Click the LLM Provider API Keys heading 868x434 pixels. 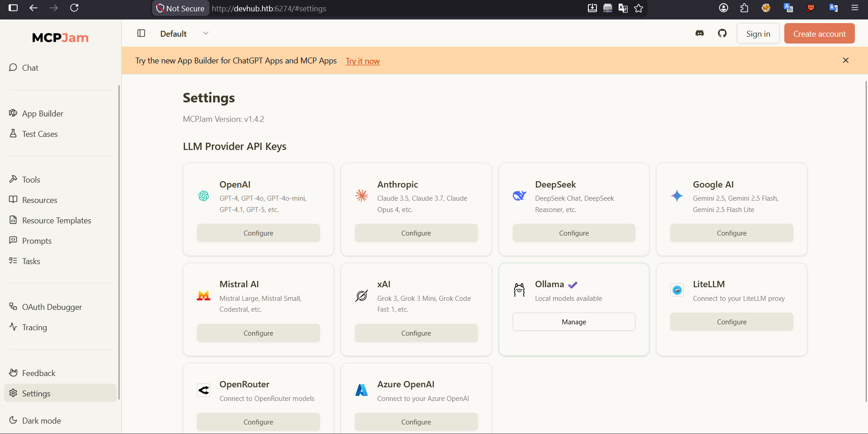click(234, 146)
